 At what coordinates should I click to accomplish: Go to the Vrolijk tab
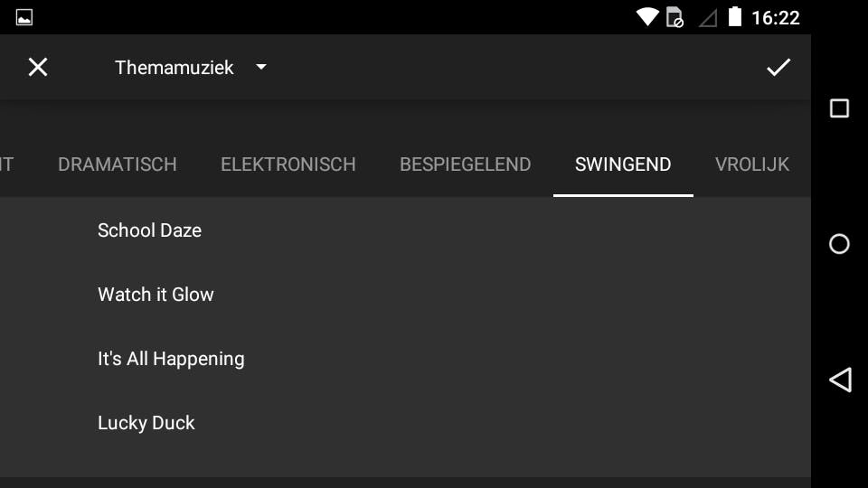[x=752, y=164]
